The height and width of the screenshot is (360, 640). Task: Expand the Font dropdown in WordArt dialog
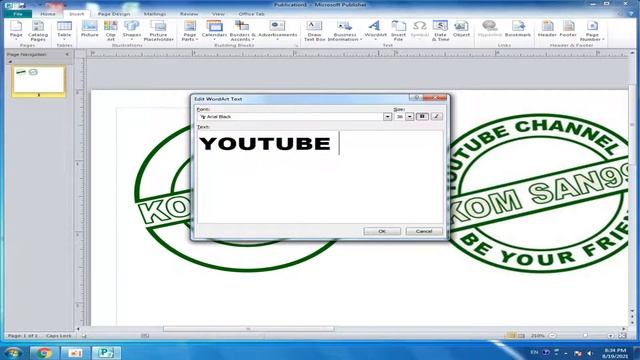tap(387, 117)
